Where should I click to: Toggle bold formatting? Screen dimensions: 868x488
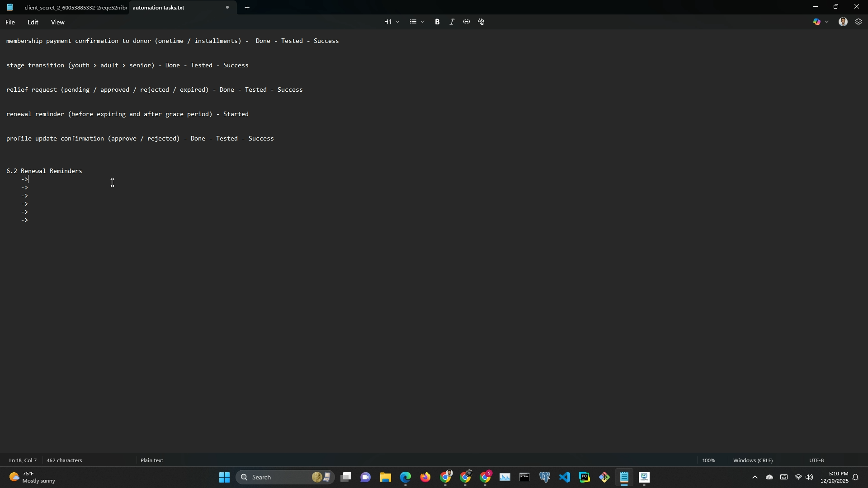click(x=437, y=22)
